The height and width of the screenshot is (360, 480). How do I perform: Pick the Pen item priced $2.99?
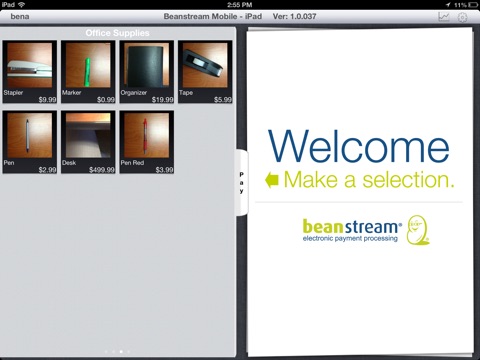30,142
